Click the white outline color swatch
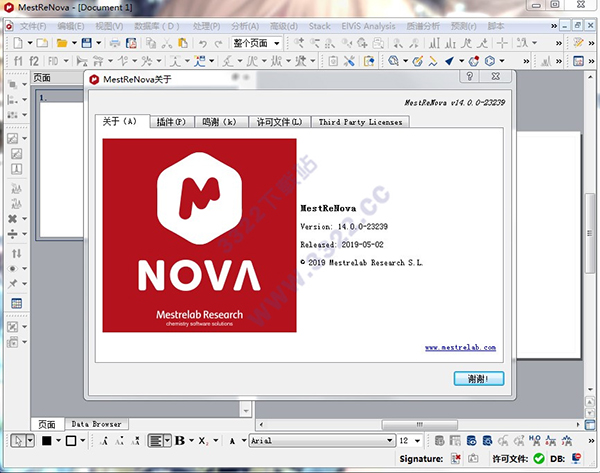 pos(71,441)
